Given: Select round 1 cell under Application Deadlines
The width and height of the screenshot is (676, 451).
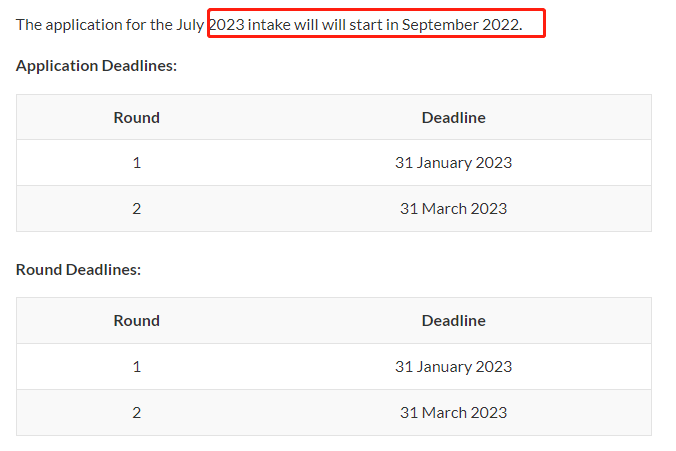Looking at the screenshot, I should [136, 163].
